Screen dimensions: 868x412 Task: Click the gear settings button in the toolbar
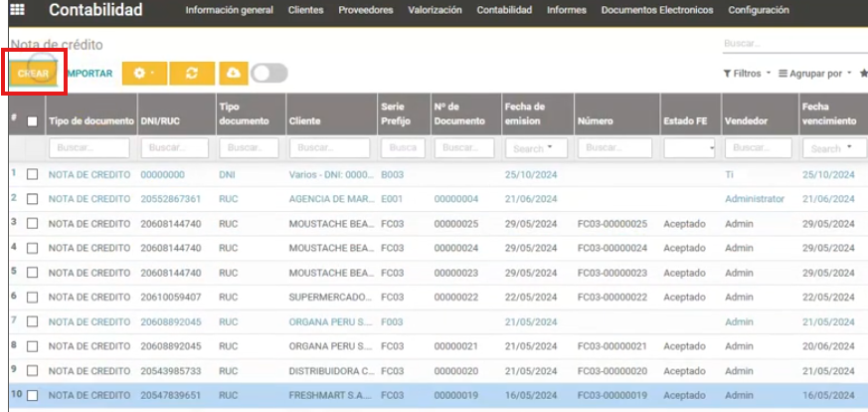click(x=144, y=74)
